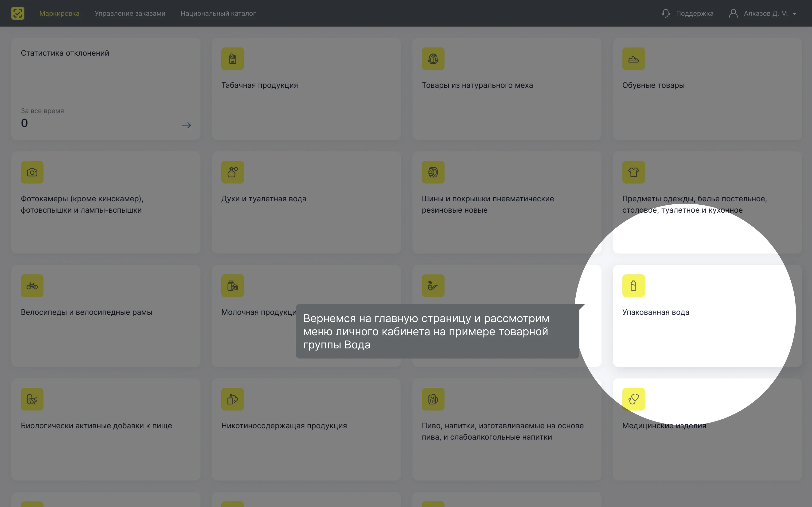
Task: Select the tobacco pack icon
Action: tap(233, 59)
